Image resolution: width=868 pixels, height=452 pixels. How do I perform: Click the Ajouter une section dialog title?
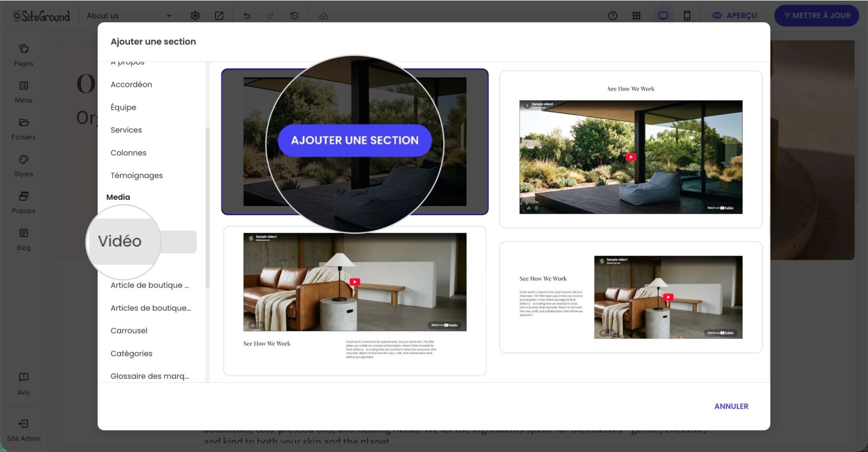(153, 42)
